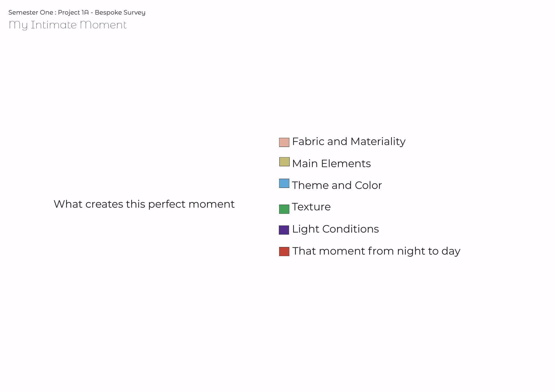The width and height of the screenshot is (555, 392).
Task: Click the word Moment in the title
Action: [x=103, y=25]
